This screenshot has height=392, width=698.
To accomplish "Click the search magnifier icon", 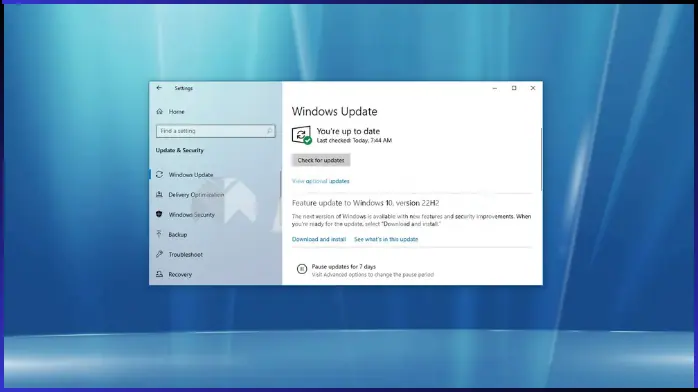I will 269,131.
